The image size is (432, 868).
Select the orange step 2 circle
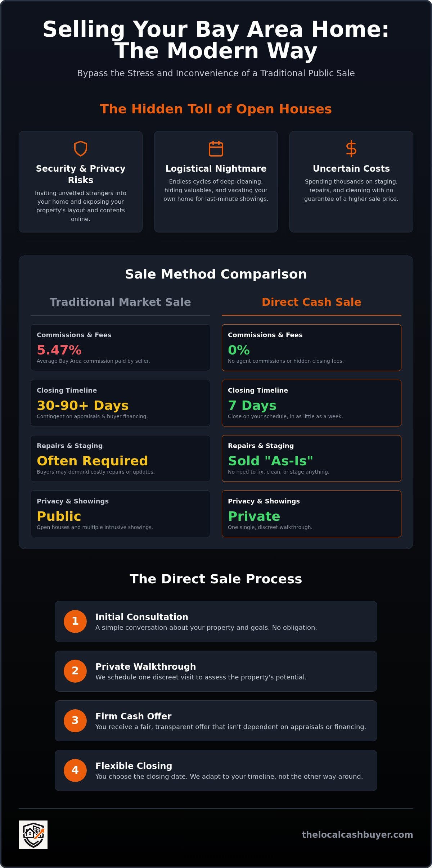(x=75, y=671)
